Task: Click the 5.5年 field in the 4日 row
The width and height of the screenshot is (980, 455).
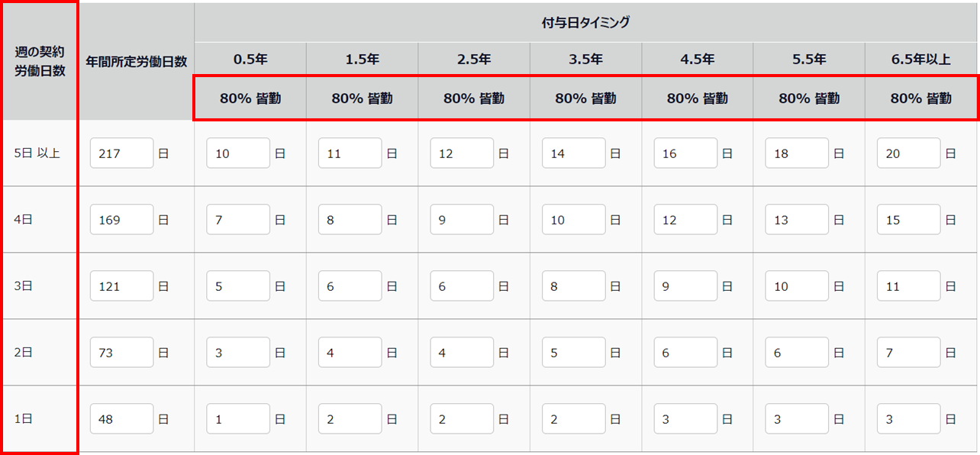Action: 797,220
